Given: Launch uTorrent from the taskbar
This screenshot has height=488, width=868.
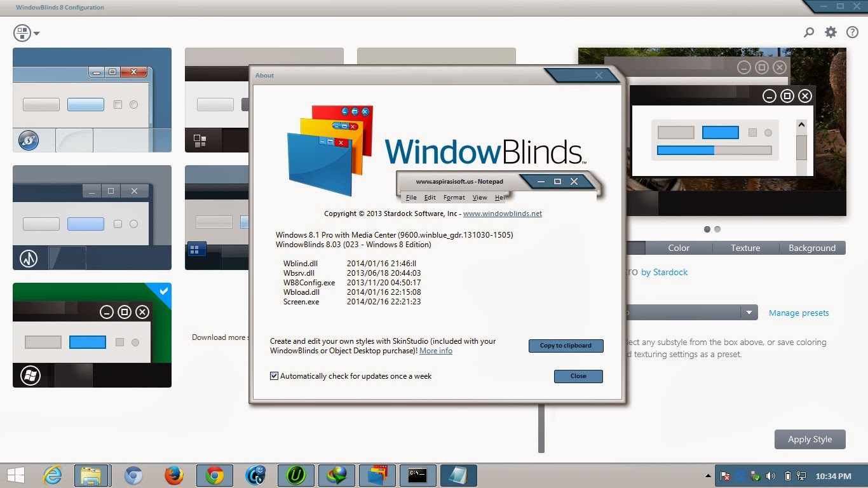Looking at the screenshot, I should (x=296, y=475).
